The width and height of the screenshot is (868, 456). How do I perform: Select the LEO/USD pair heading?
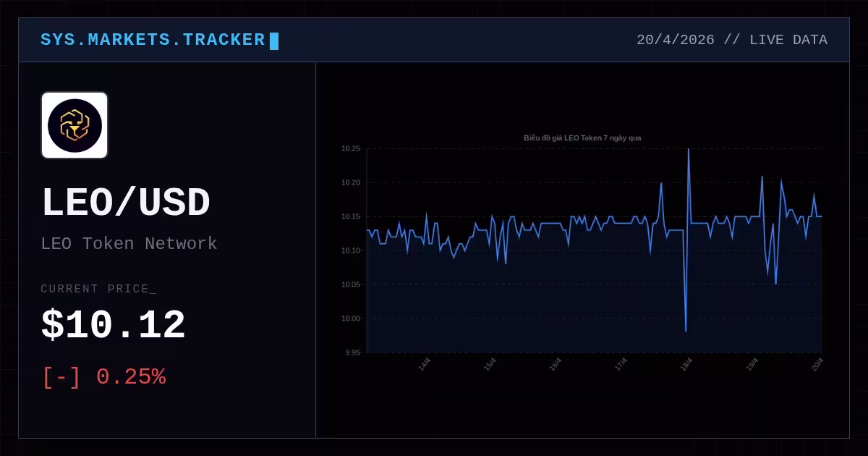[x=126, y=203]
